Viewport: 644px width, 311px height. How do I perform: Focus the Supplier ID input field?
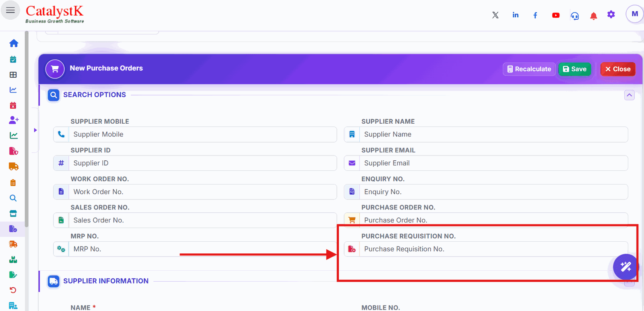[x=202, y=163]
